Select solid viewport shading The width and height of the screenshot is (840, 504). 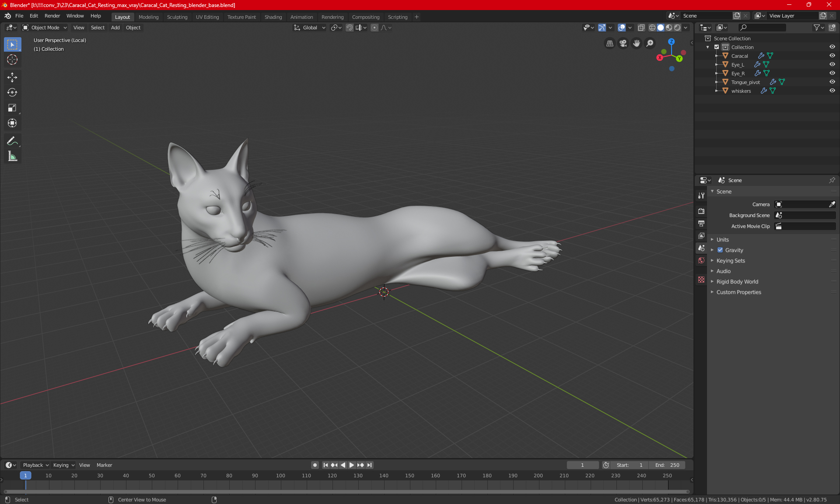pos(661,28)
